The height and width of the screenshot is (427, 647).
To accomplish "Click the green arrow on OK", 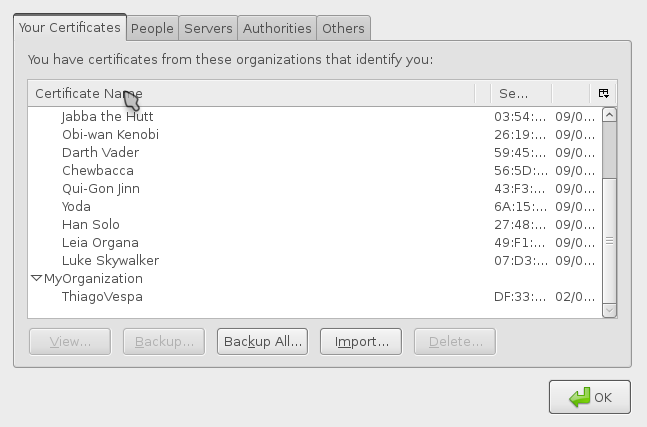I will 579,398.
